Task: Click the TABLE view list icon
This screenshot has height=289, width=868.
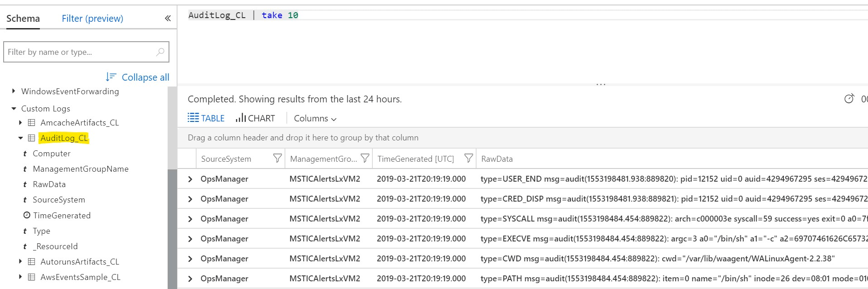Action: [193, 118]
